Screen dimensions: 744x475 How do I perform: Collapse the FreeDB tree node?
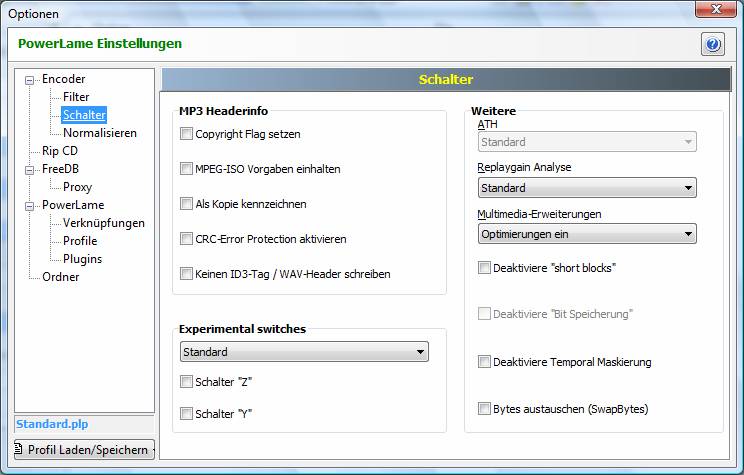tap(29, 170)
